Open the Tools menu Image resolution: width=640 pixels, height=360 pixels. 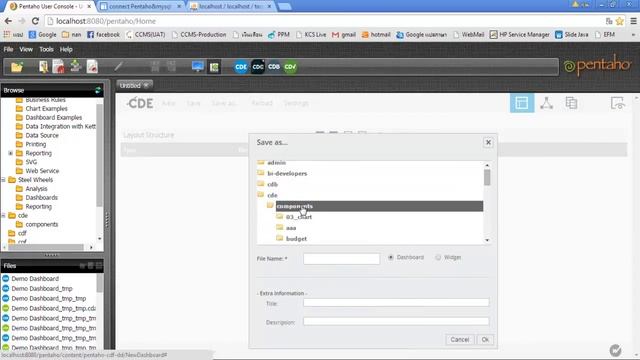click(x=46, y=49)
